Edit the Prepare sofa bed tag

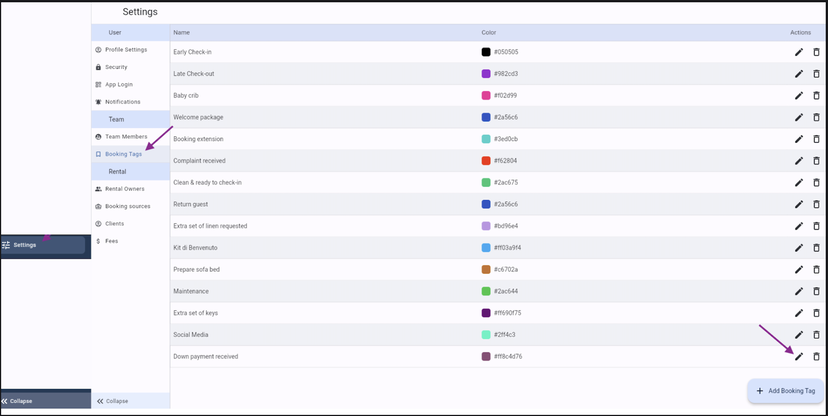click(799, 269)
